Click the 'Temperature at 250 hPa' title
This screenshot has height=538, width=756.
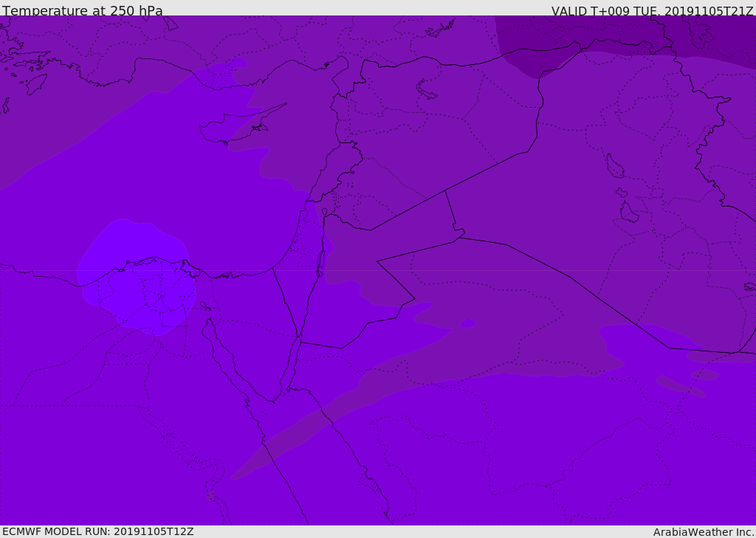pyautogui.click(x=83, y=10)
